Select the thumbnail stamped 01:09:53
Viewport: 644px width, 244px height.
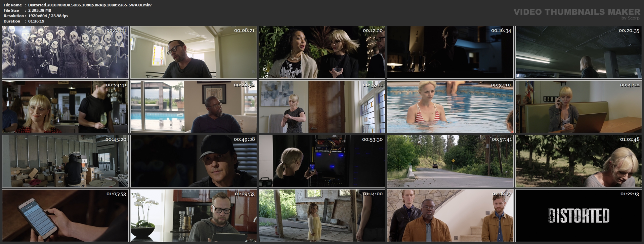point(194,215)
